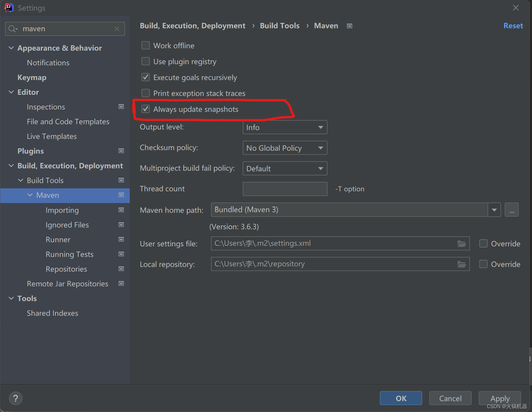Collapse the Maven tree node
This screenshot has height=412, width=532.
coord(30,195)
